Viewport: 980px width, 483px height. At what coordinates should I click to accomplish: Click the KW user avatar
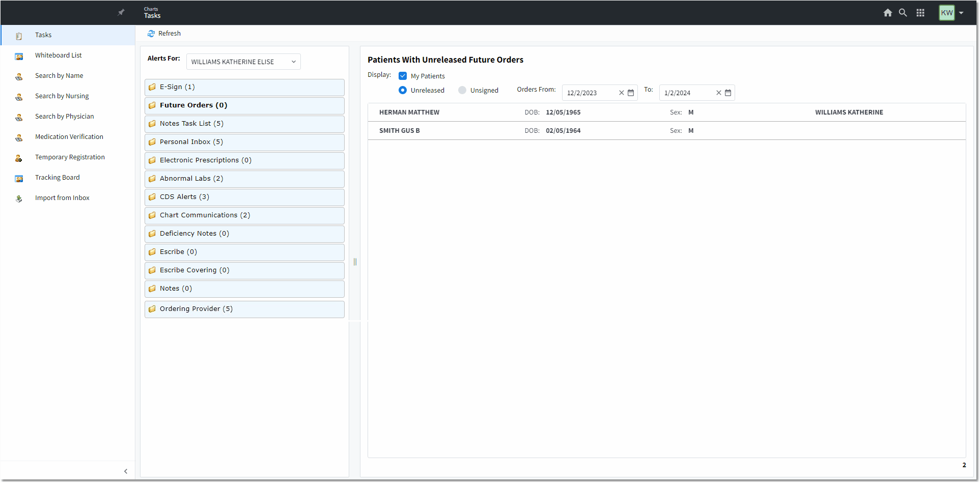947,13
